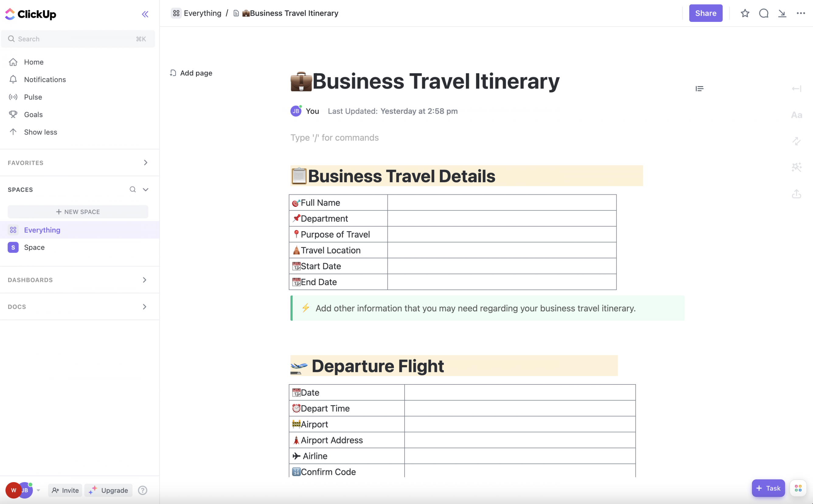Open the Search bar
The height and width of the screenshot is (504, 813).
(77, 39)
